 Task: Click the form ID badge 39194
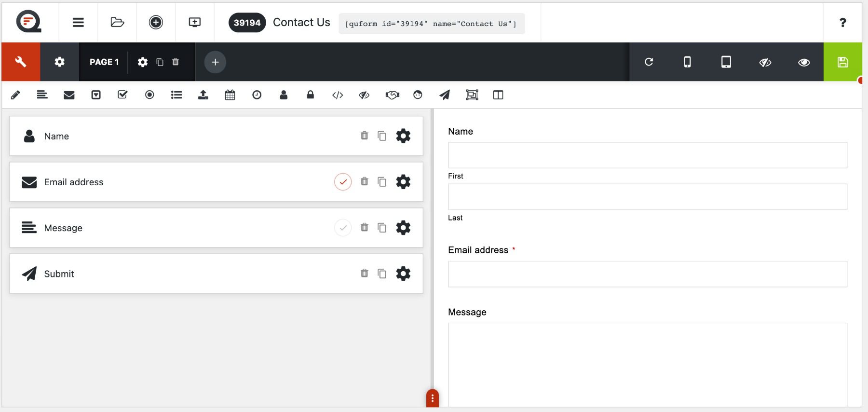[247, 23]
